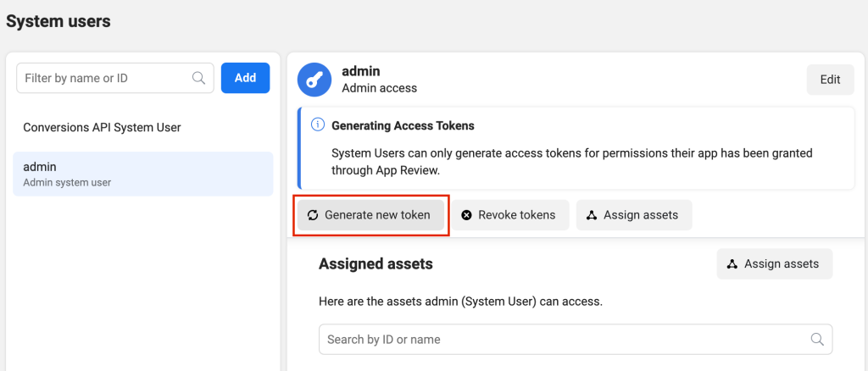Viewport: 868px width, 371px height.
Task: Open Edit for the admin system user
Action: coord(830,80)
